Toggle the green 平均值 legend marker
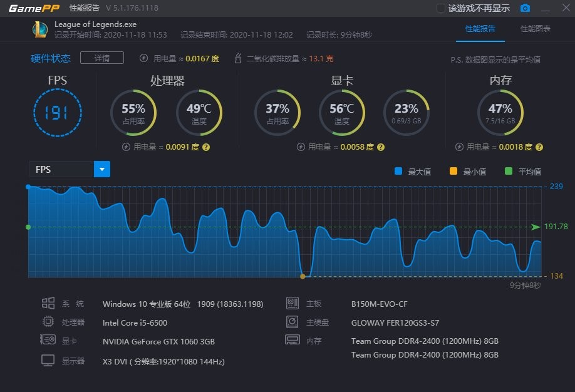The width and height of the screenshot is (575, 392). point(508,171)
